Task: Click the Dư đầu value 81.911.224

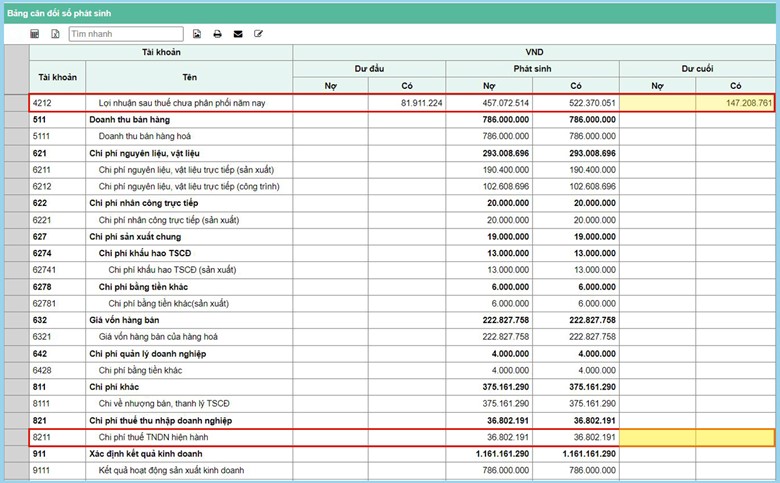Action: click(x=407, y=103)
